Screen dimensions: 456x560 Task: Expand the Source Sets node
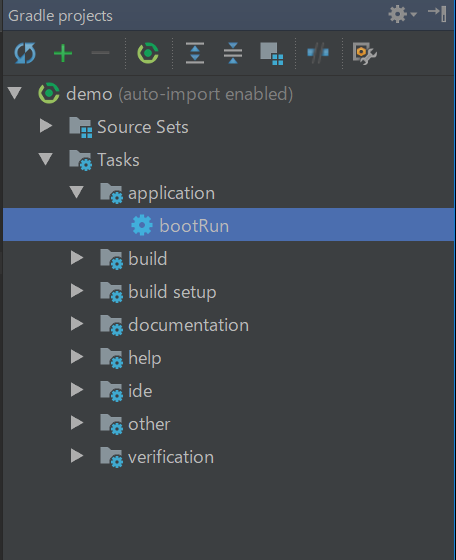(x=46, y=126)
